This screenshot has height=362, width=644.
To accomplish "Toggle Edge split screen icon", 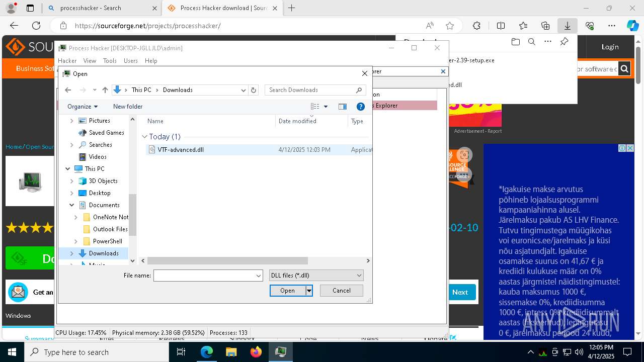I will (501, 26).
